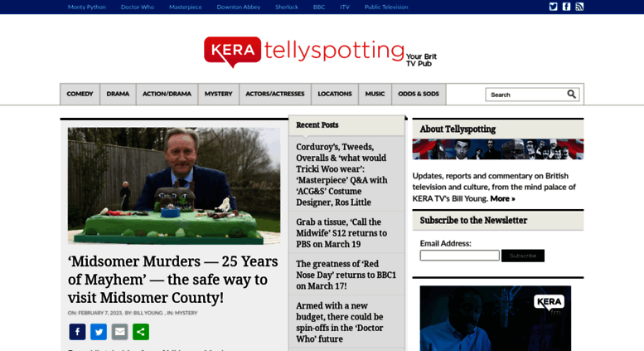The image size is (644, 351).
Task: Open the Facebook icon in top bar
Action: (566, 7)
